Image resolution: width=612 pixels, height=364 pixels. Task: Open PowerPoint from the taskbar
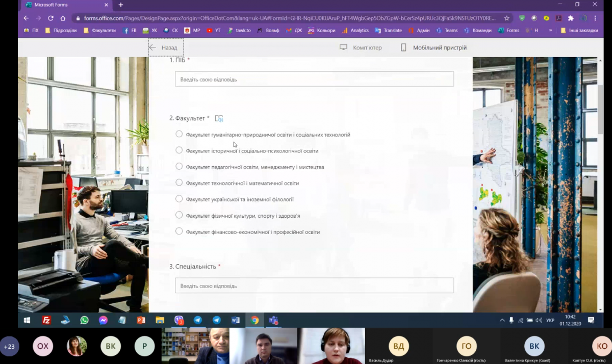141,320
